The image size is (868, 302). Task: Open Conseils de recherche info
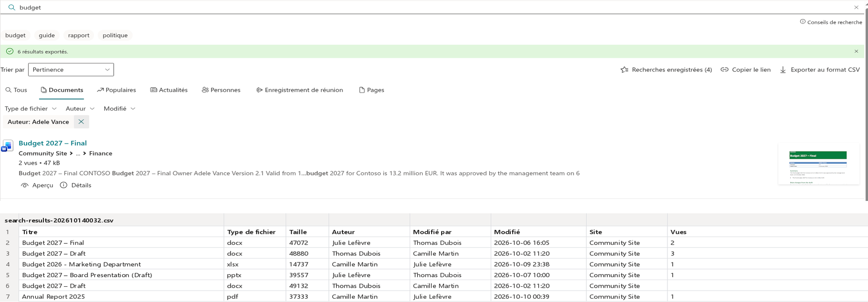tap(831, 22)
